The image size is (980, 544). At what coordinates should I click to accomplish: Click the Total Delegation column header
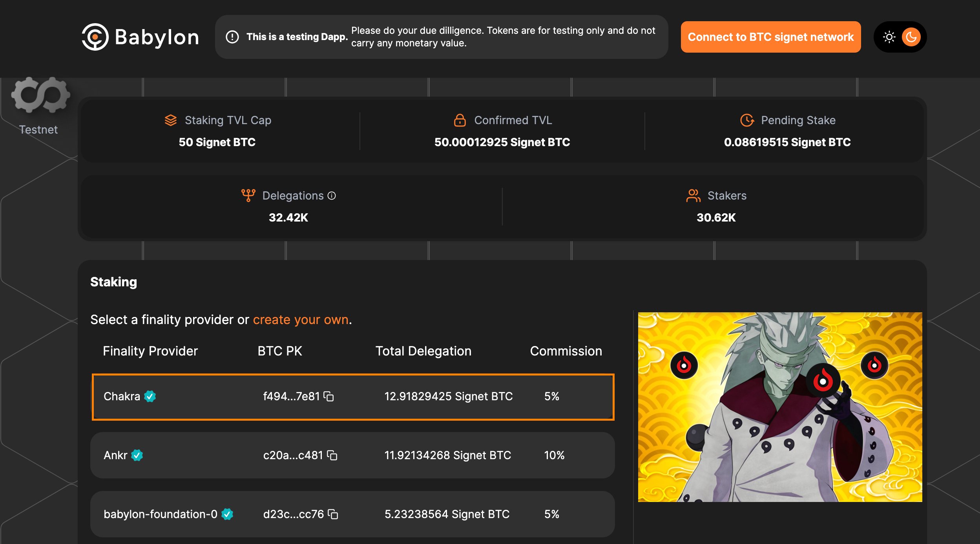(423, 351)
